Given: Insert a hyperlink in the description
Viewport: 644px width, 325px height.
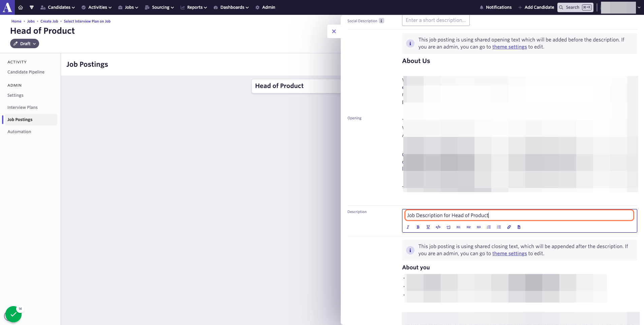Looking at the screenshot, I should point(509,227).
